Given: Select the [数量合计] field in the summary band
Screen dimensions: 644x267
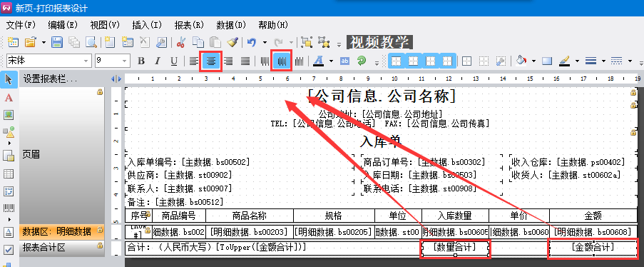Looking at the screenshot, I should coord(455,247).
